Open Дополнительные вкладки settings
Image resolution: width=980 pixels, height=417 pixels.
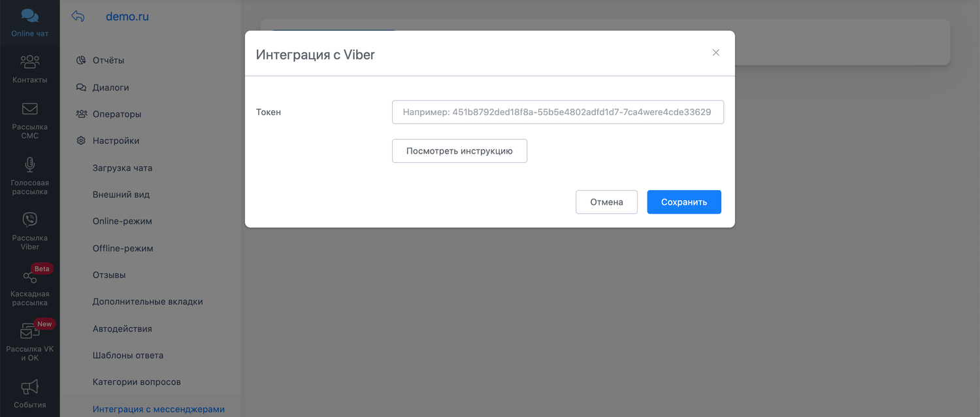click(x=148, y=301)
